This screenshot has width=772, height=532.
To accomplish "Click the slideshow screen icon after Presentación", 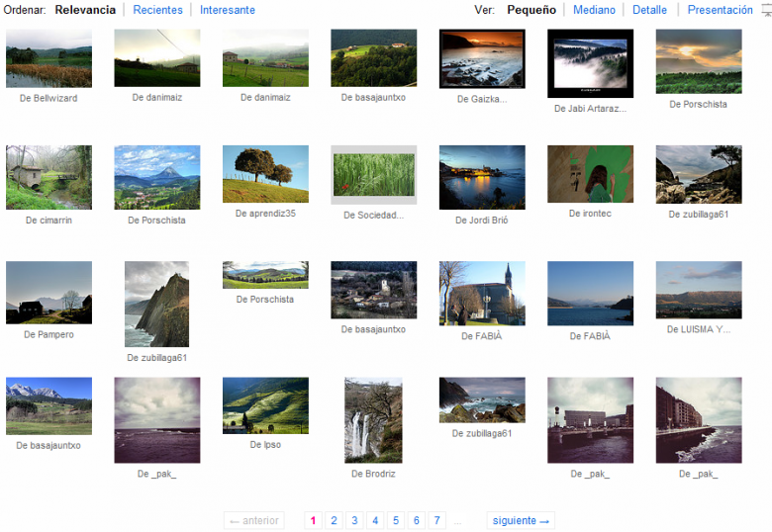I will (x=767, y=10).
